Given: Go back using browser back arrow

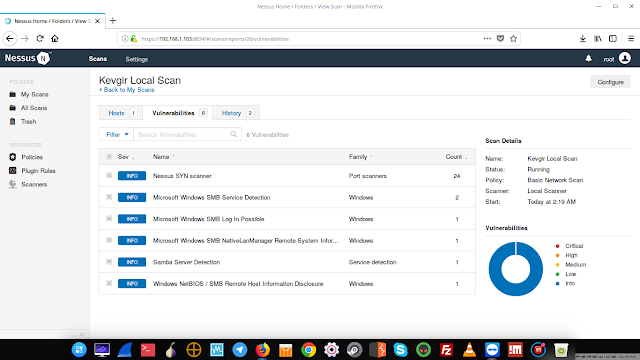Looking at the screenshot, I should [x=10, y=38].
